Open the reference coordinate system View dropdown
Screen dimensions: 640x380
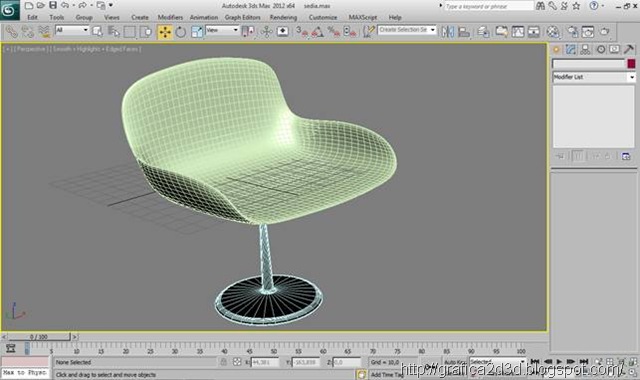222,30
